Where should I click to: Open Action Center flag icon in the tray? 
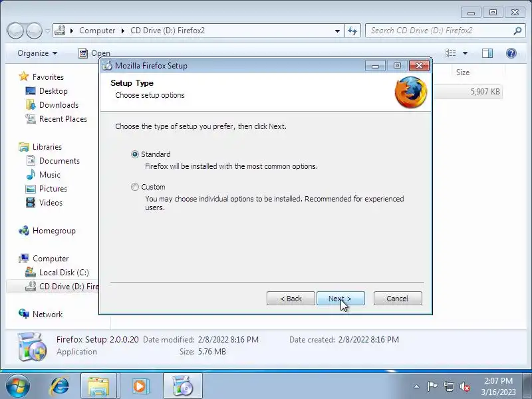click(x=432, y=386)
